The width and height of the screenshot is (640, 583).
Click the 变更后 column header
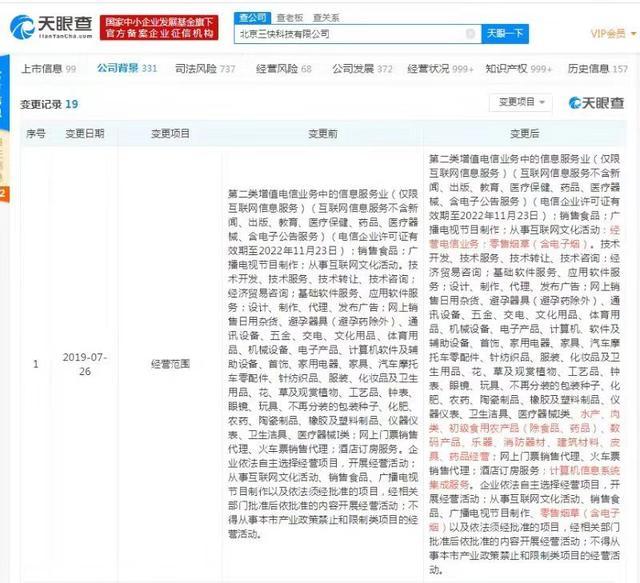[x=524, y=134]
